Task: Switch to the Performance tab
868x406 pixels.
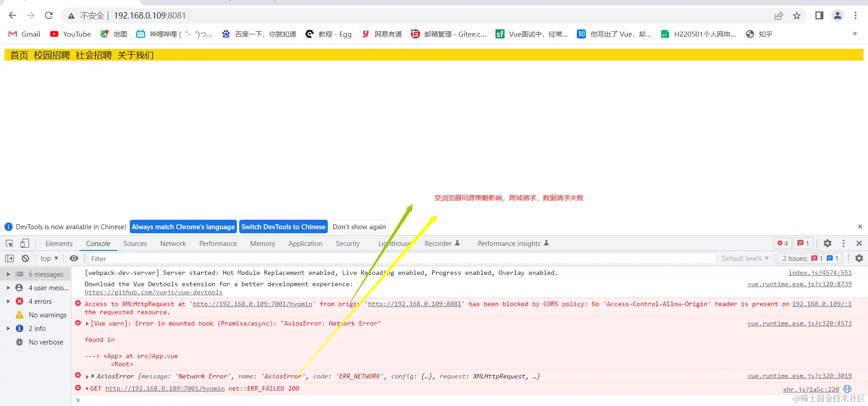Action: [x=218, y=243]
